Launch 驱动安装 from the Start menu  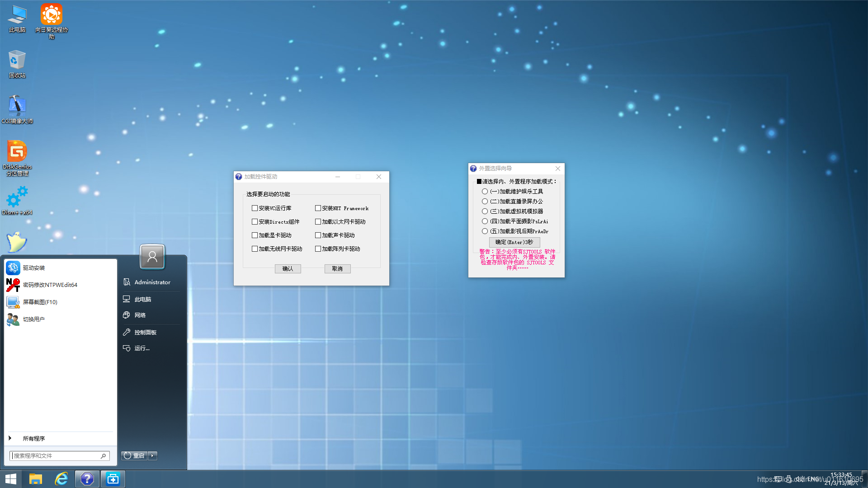click(34, 267)
